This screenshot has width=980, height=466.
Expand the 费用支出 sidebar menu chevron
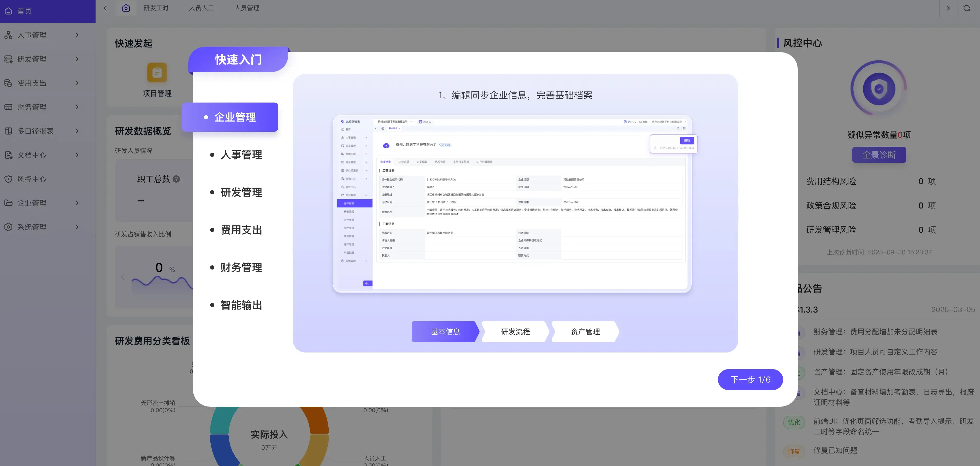tap(77, 83)
